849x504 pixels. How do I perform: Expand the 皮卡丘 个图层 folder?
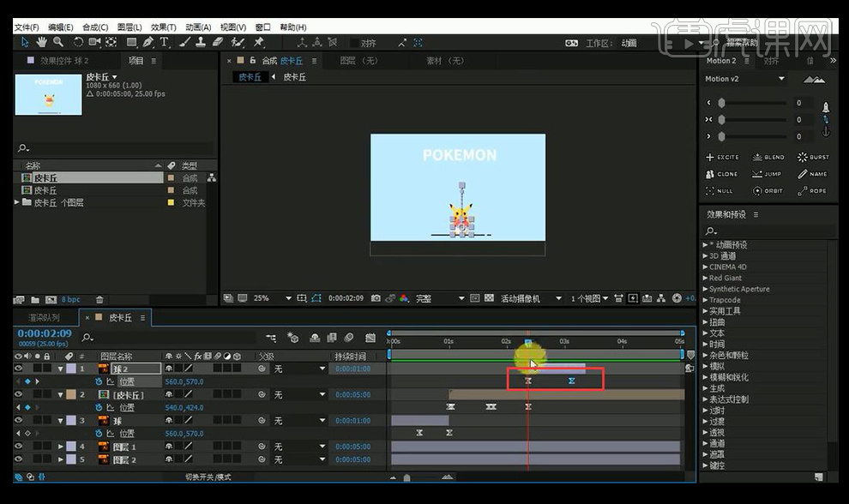click(17, 202)
